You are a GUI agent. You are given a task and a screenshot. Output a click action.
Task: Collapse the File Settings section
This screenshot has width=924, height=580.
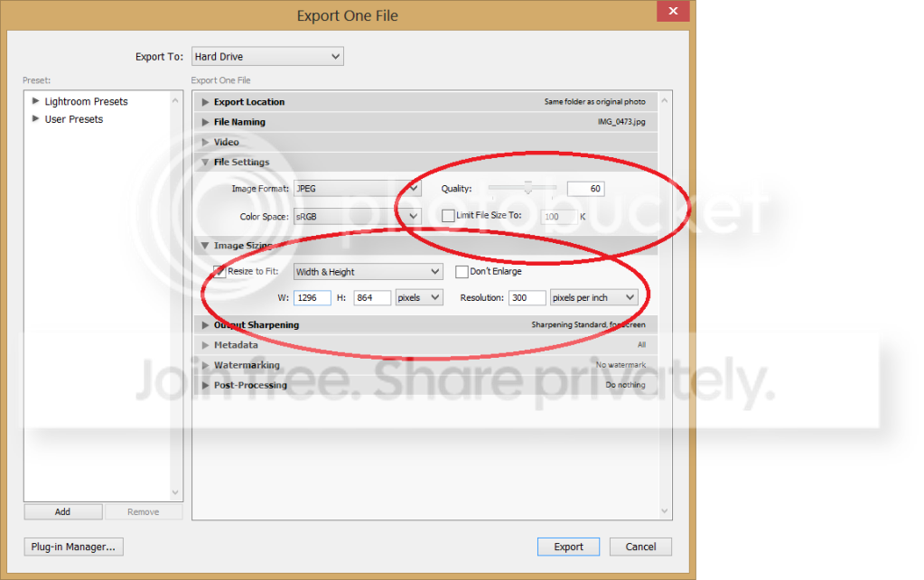tap(206, 163)
